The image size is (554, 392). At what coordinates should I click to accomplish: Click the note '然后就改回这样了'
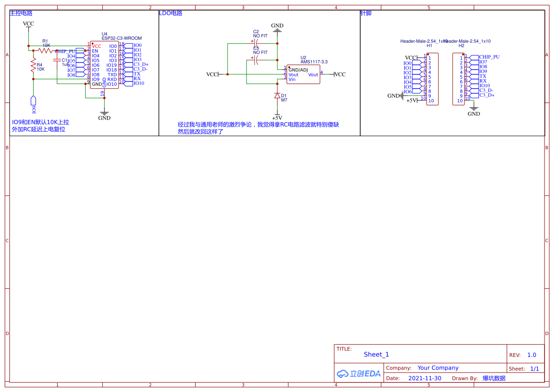200,132
